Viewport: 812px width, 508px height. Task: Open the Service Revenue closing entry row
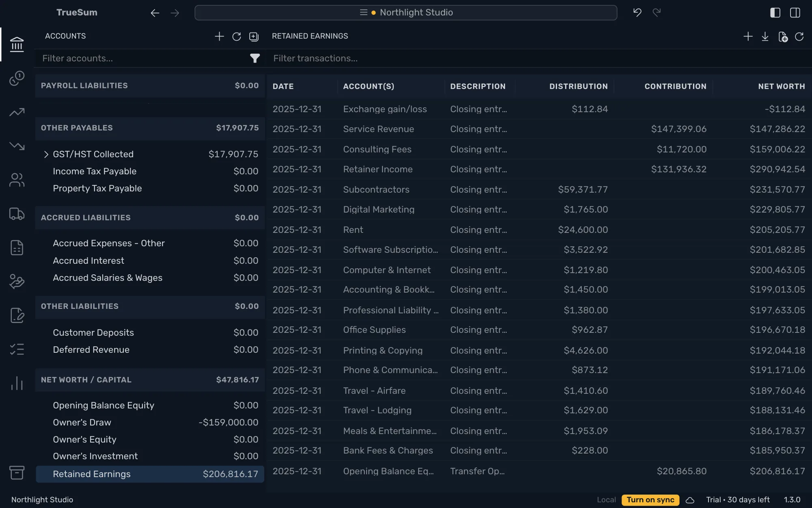[539, 129]
